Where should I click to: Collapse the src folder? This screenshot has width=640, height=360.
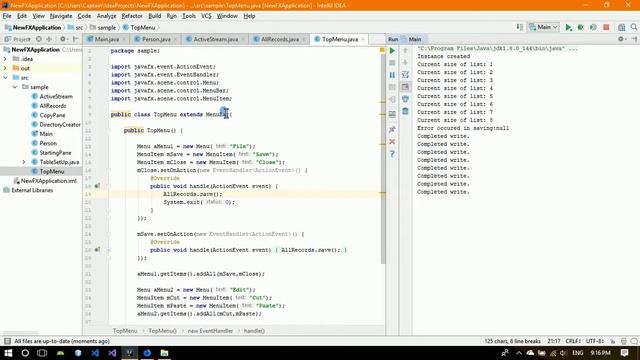(x=5, y=78)
